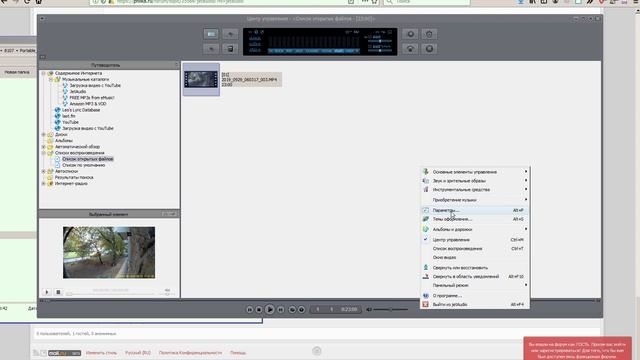Choose Темы оформления... from the context menu
The width and height of the screenshot is (640, 360).
coord(475,219)
